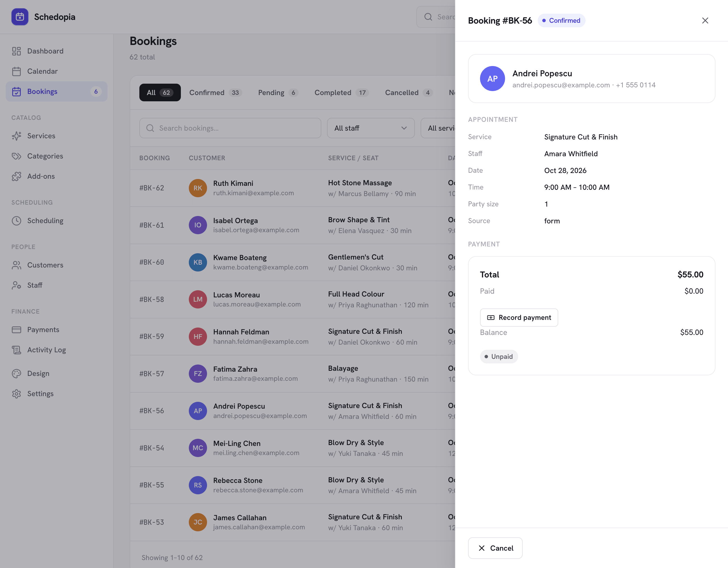Open Payments under Finance

pos(56,330)
